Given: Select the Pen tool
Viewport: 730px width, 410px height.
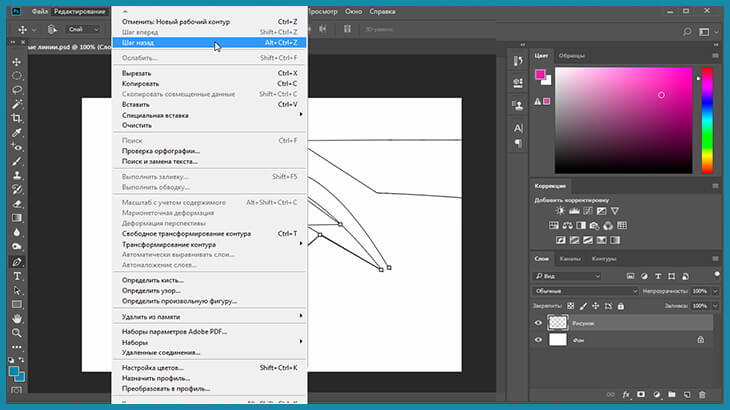Looking at the screenshot, I should (x=16, y=262).
